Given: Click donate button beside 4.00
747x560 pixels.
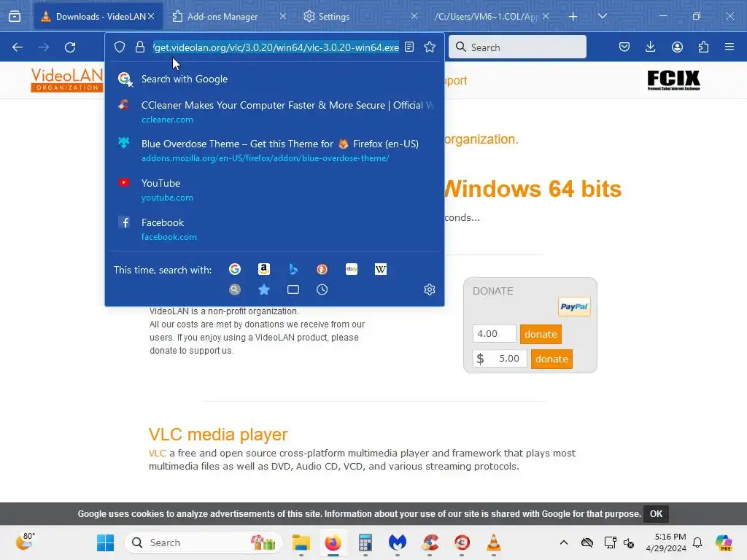Looking at the screenshot, I should click(x=541, y=334).
